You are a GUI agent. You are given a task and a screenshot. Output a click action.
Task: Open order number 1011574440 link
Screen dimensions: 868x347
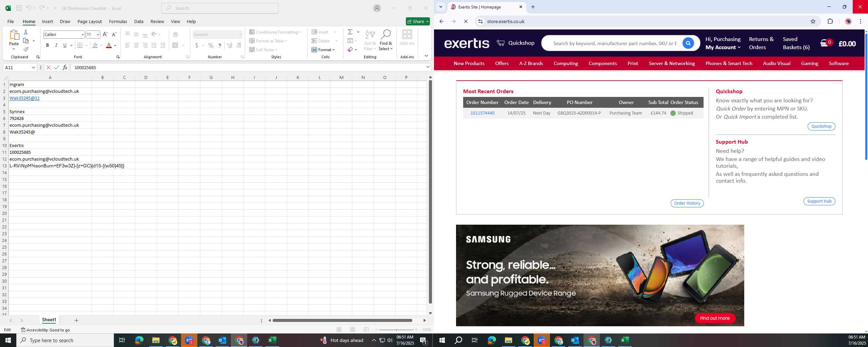click(x=482, y=113)
